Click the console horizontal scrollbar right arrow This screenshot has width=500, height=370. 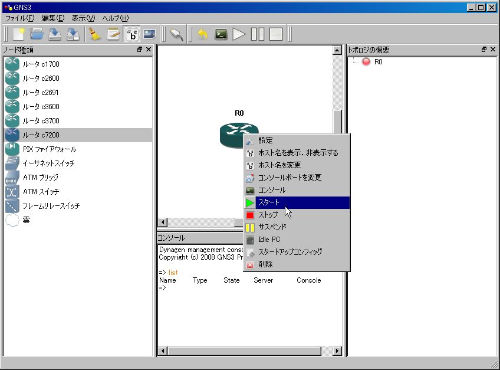(x=337, y=351)
